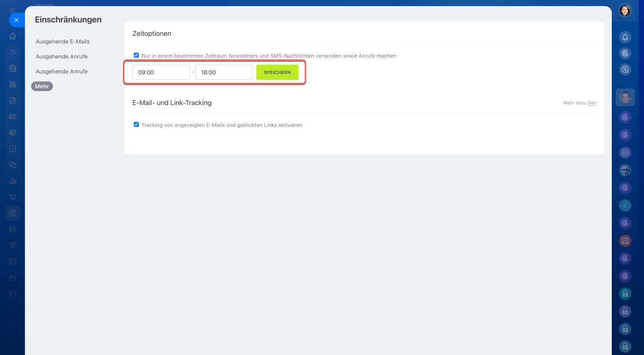Image resolution: width=644 pixels, height=355 pixels.
Task: Open the hamburger menu at top left
Action: [x=13, y=10]
